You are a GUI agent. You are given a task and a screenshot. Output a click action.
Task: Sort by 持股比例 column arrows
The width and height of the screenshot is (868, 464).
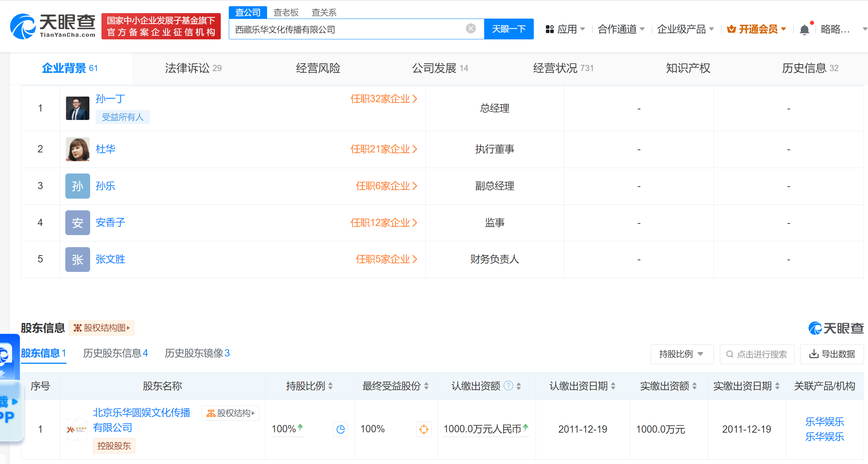(x=330, y=386)
